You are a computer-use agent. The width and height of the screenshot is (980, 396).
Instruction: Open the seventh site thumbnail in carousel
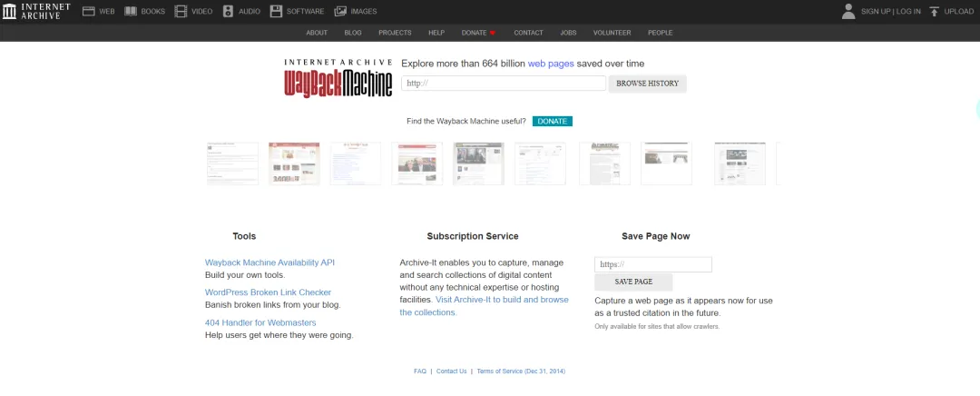point(604,163)
